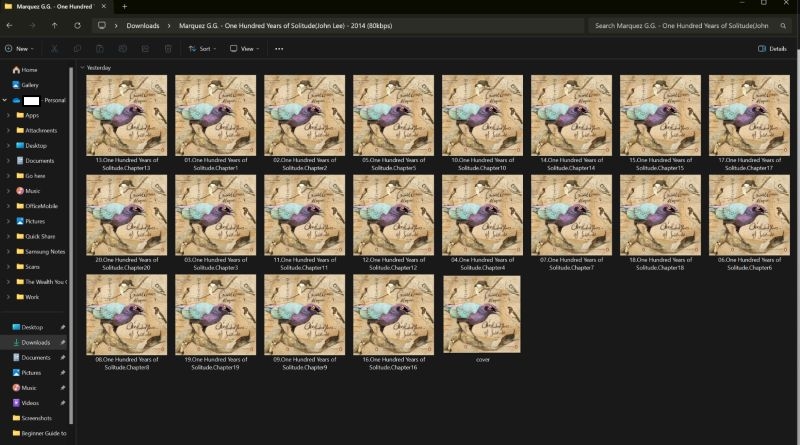Open Gallery in the sidebar

30,85
